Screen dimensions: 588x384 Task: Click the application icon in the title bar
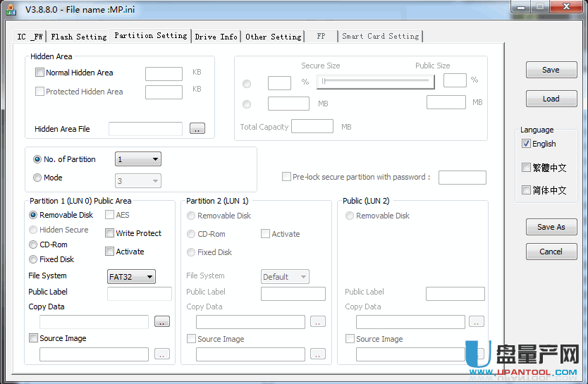pyautogui.click(x=11, y=9)
